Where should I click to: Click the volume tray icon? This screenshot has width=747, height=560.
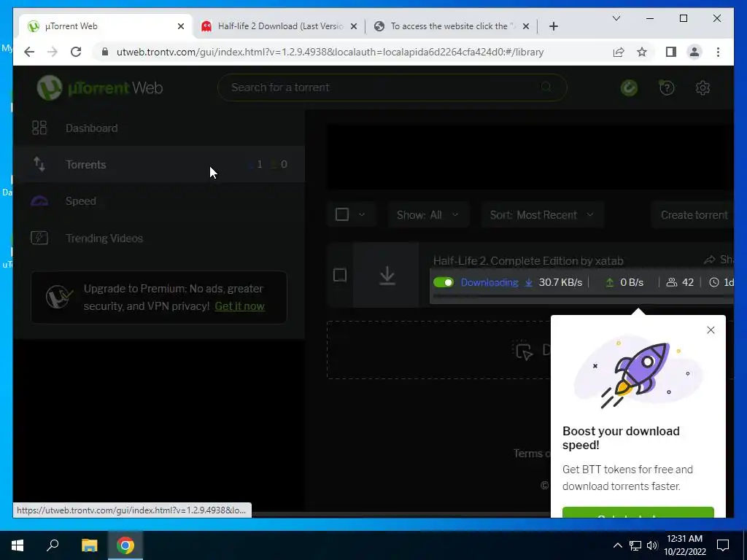coord(651,545)
